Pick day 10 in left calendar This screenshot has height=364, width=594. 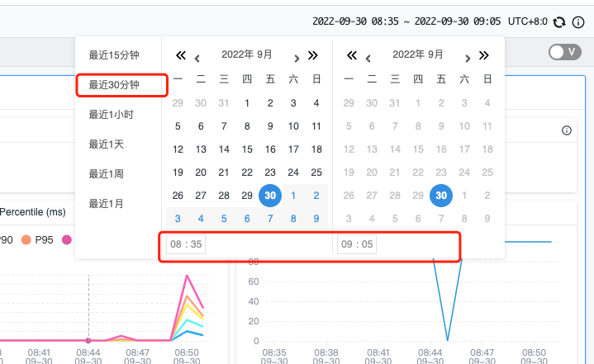(x=293, y=126)
